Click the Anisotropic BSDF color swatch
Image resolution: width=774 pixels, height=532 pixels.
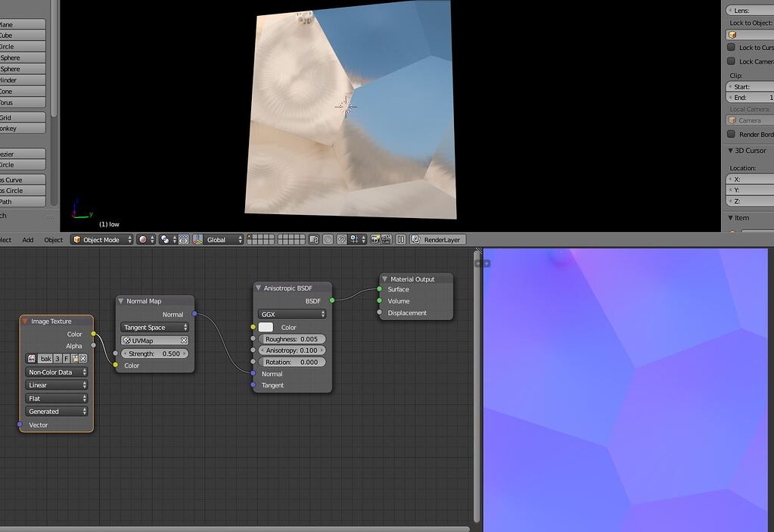tap(266, 327)
